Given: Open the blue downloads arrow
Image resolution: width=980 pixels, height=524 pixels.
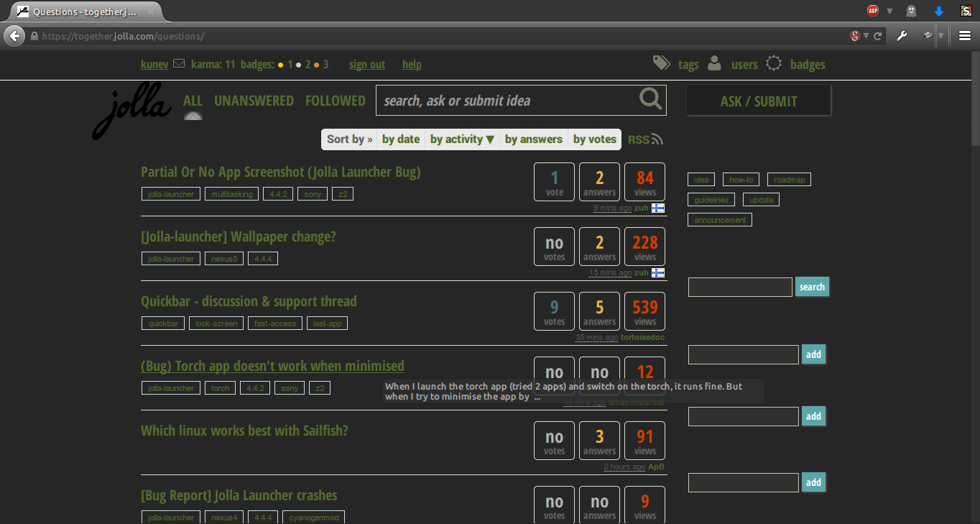Looking at the screenshot, I should click(x=938, y=11).
